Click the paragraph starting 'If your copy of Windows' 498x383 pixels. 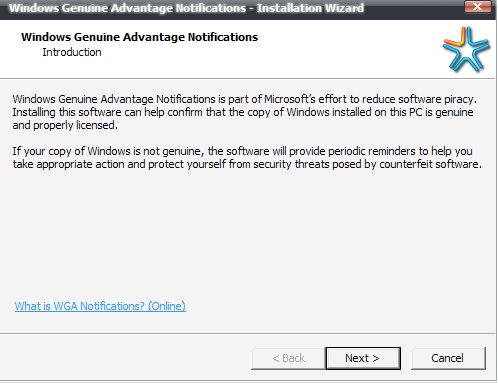point(247,158)
